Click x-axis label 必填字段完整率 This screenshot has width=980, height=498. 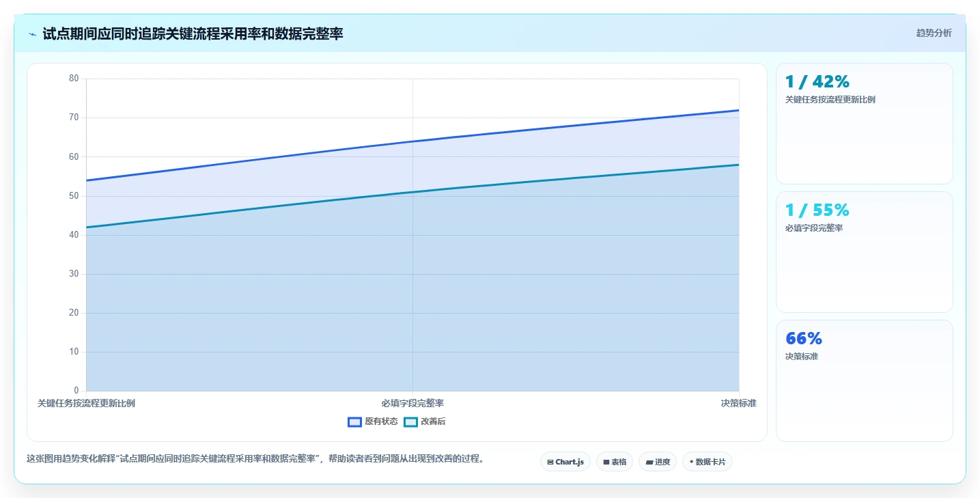(412, 404)
